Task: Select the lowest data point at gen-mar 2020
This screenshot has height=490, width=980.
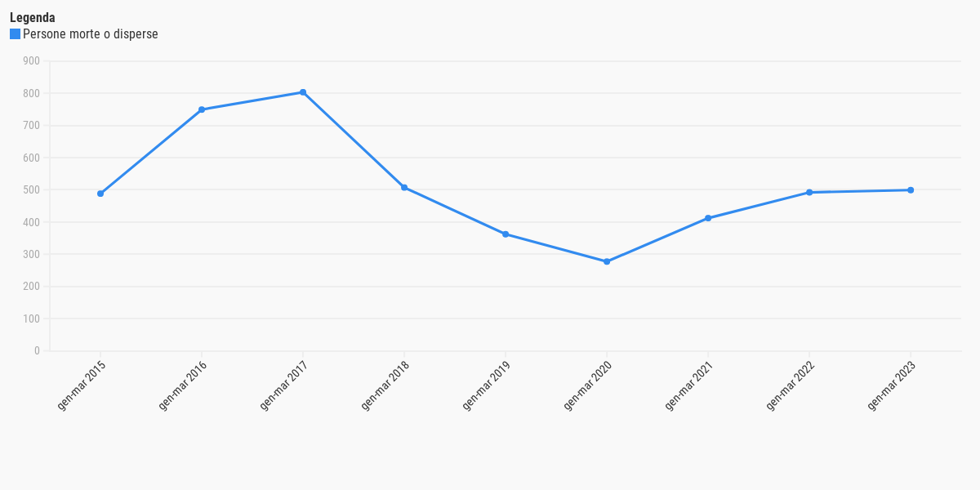Action: [607, 261]
